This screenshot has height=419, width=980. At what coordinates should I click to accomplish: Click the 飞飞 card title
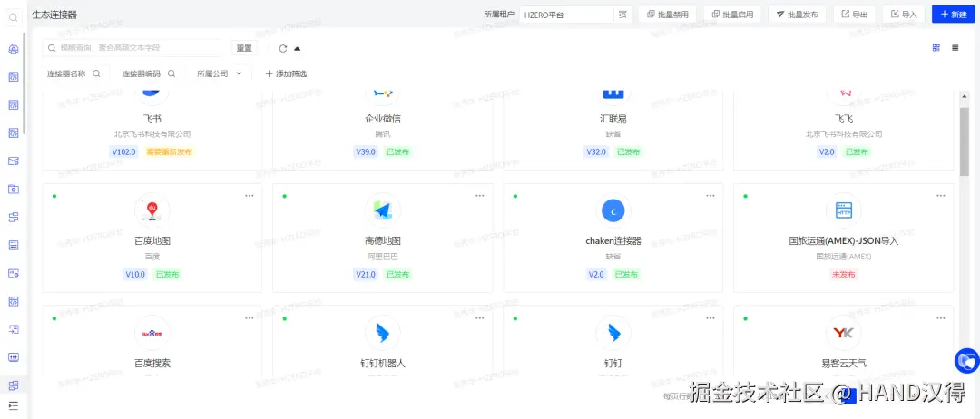pyautogui.click(x=844, y=118)
